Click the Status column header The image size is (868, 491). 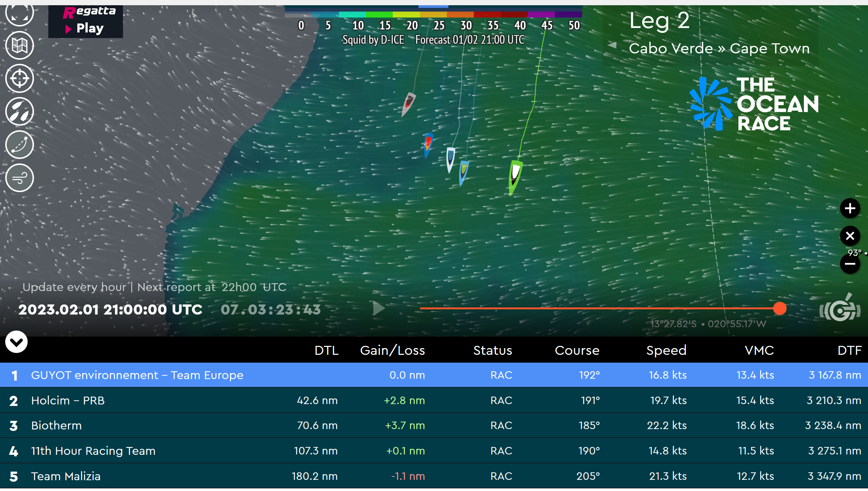pos(492,350)
